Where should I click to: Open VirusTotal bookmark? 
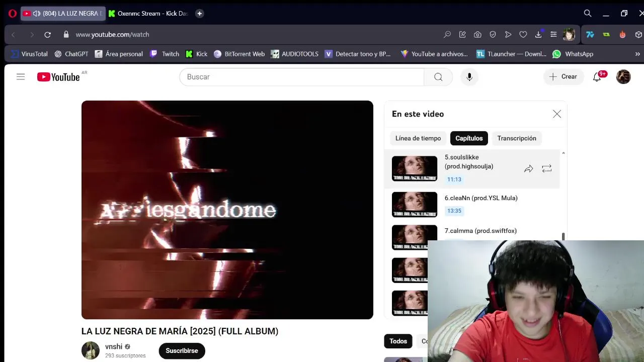click(29, 54)
